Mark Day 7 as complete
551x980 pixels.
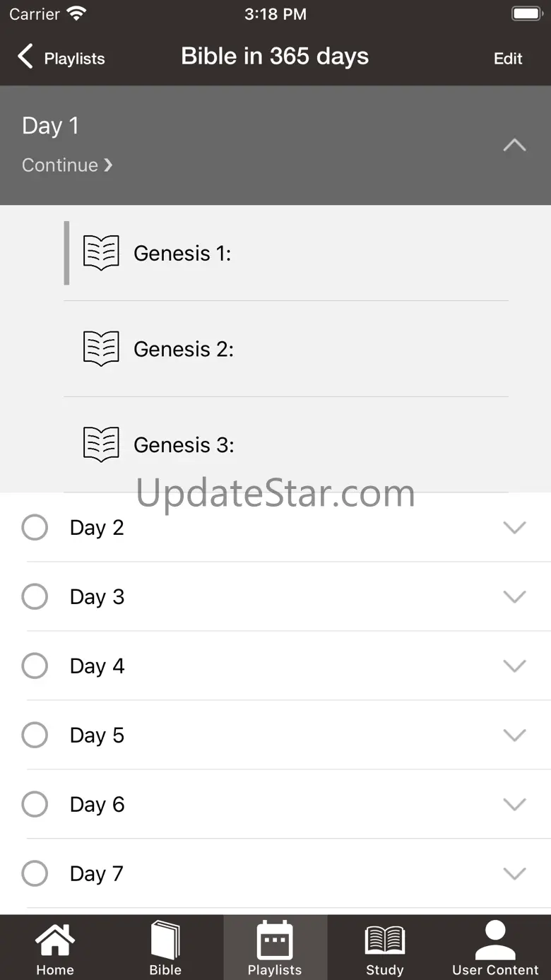(35, 873)
